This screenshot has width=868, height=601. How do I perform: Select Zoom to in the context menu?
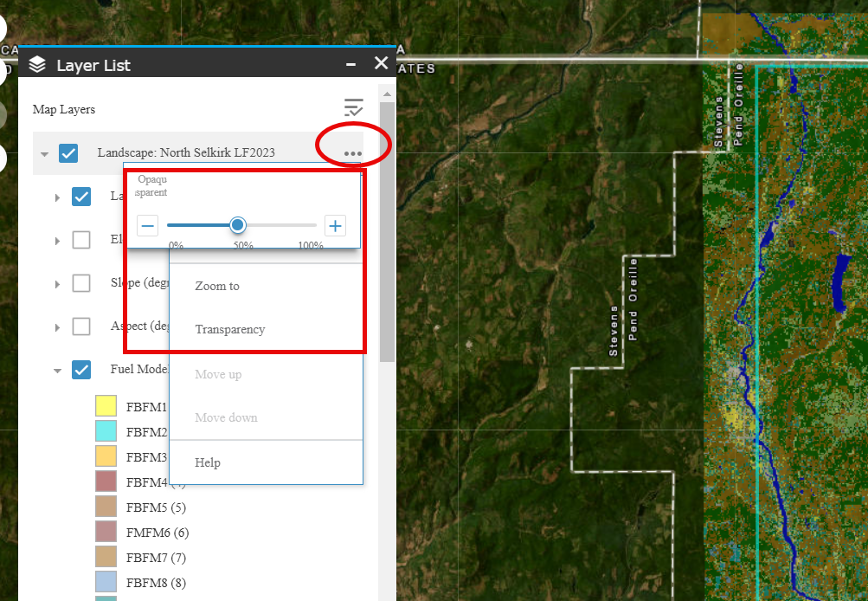coord(217,286)
